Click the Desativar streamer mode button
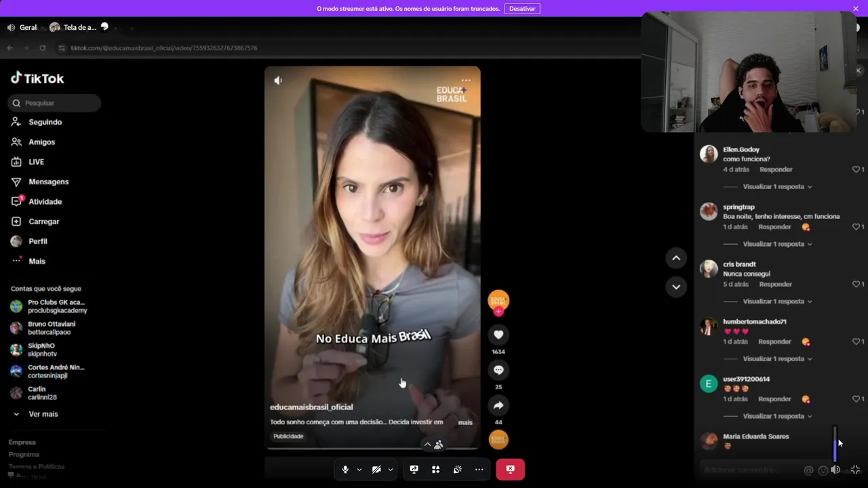The height and width of the screenshot is (488, 868). (x=522, y=9)
